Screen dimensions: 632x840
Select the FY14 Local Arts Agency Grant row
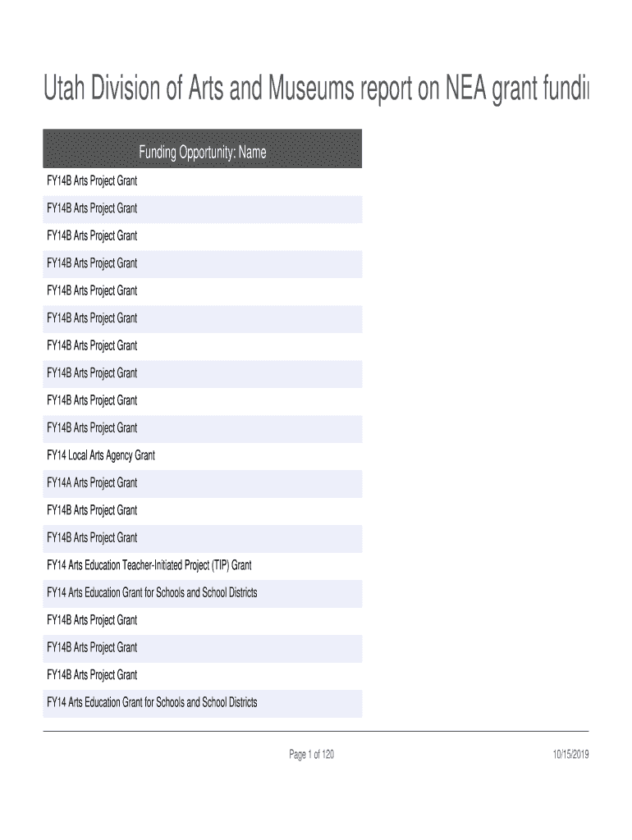tap(101, 455)
